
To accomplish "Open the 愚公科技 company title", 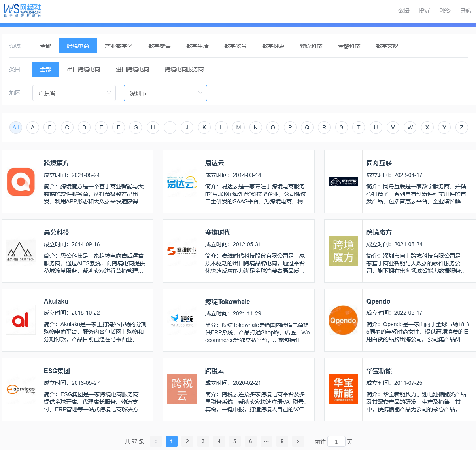I will (57, 232).
